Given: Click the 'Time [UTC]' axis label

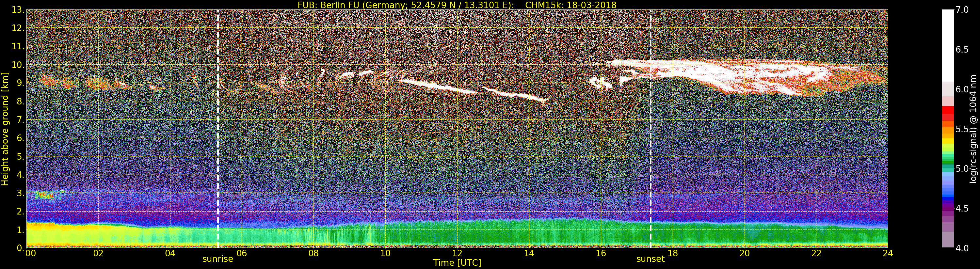Looking at the screenshot, I should [457, 263].
